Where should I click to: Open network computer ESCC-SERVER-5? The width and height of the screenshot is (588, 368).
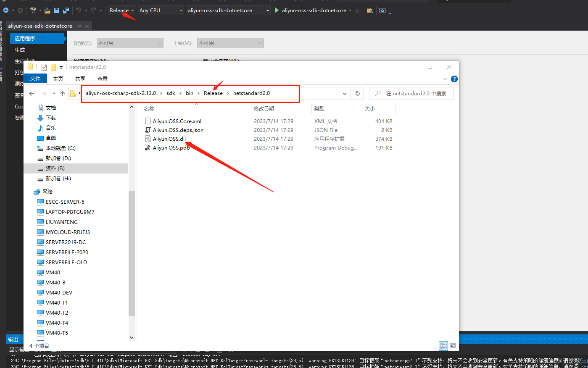tap(65, 202)
